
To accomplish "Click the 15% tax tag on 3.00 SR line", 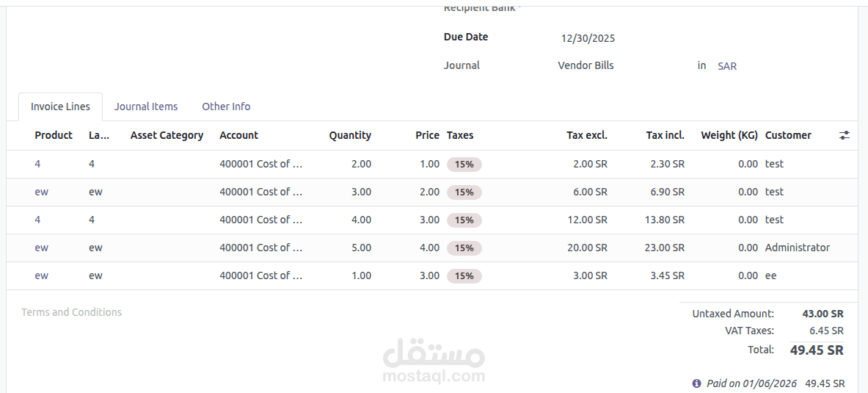I will (464, 276).
